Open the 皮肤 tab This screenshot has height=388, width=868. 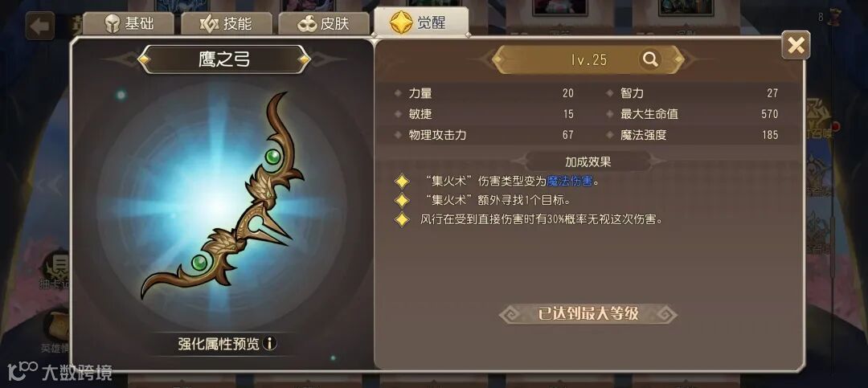click(x=324, y=24)
